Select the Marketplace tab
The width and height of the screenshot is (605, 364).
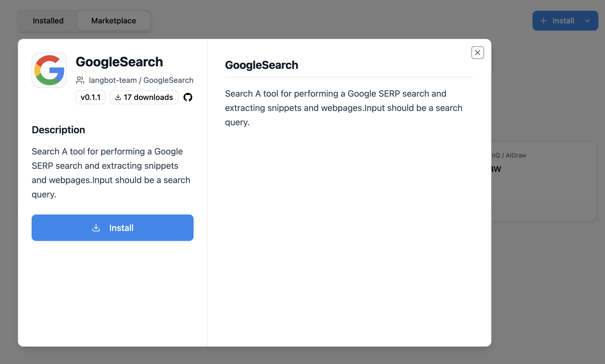click(114, 21)
